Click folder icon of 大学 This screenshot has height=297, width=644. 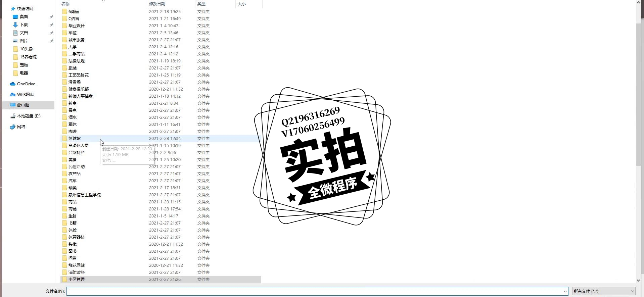click(64, 47)
